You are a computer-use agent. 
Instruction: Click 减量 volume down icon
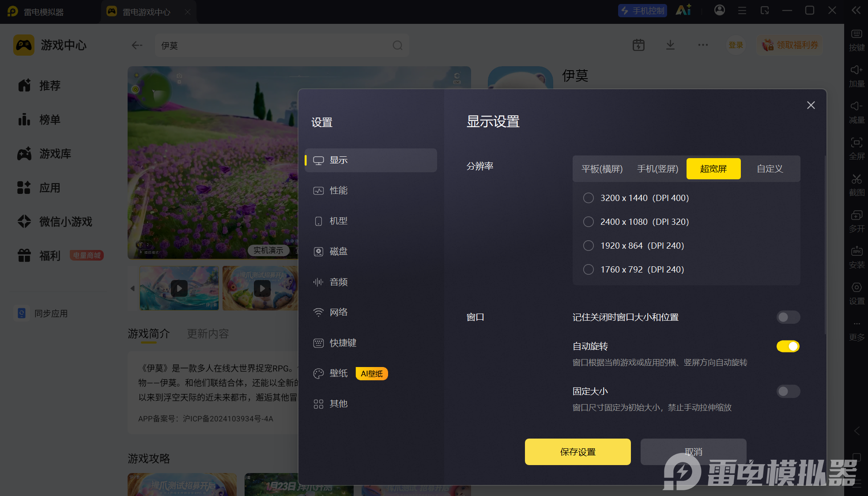857,112
